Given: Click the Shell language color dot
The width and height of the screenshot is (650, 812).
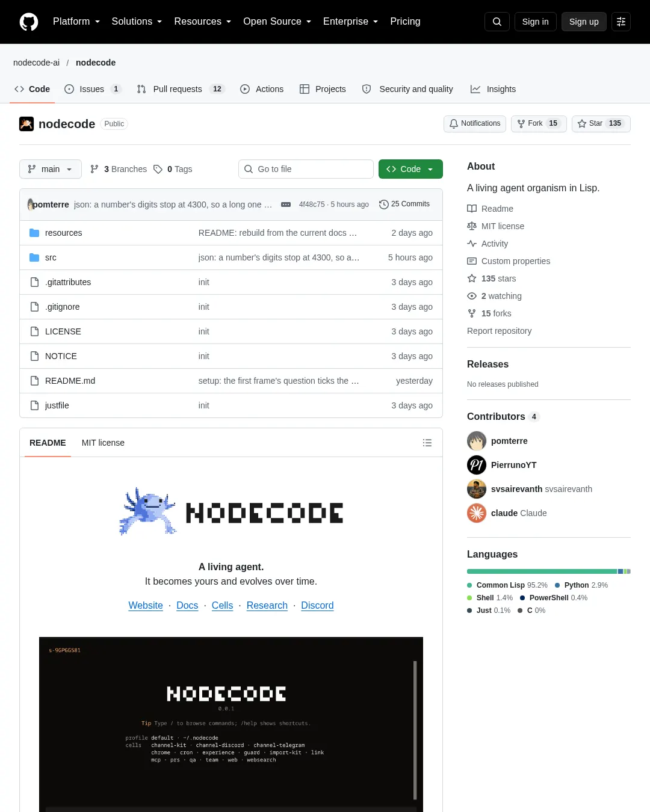Looking at the screenshot, I should click(469, 598).
